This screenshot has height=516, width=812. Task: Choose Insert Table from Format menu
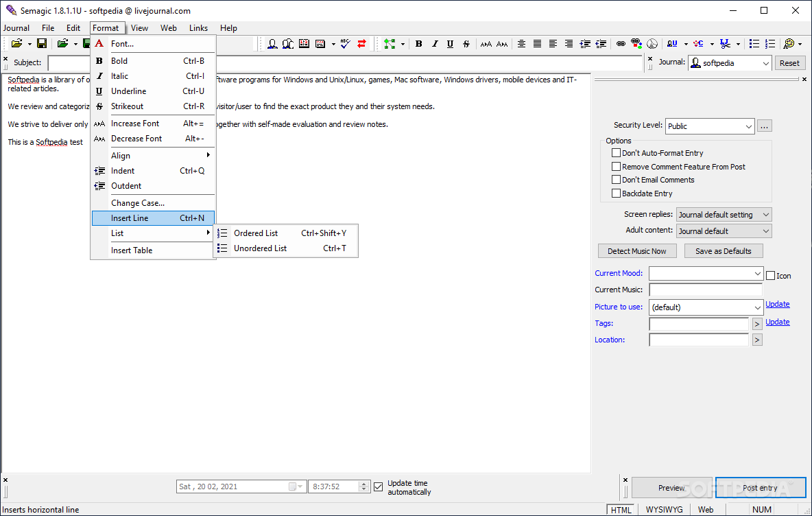154,250
